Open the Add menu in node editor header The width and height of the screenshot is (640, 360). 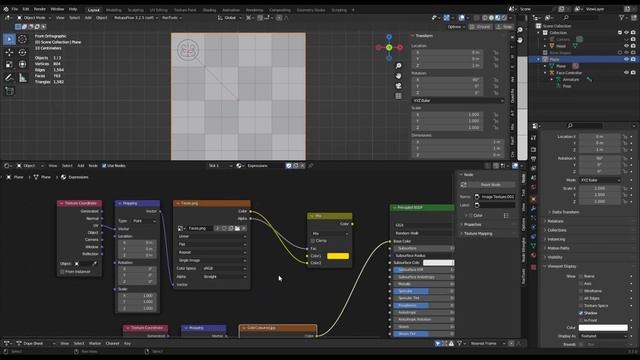[80, 166]
